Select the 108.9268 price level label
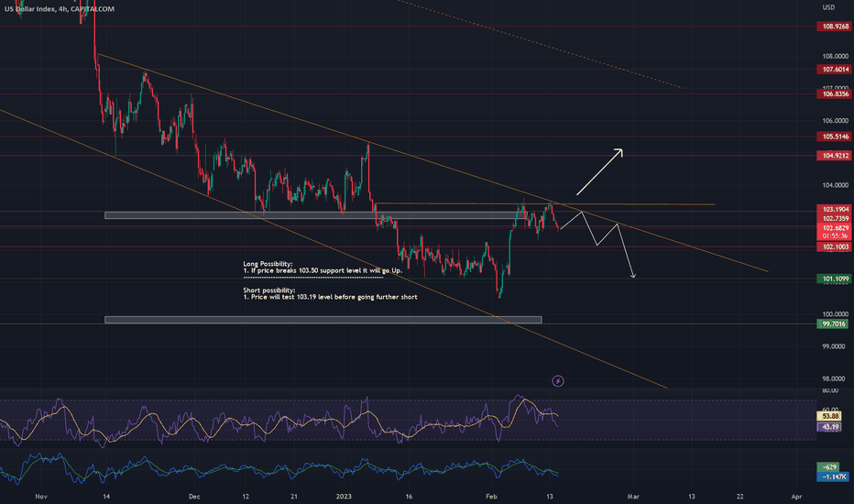The width and height of the screenshot is (854, 504). (834, 27)
